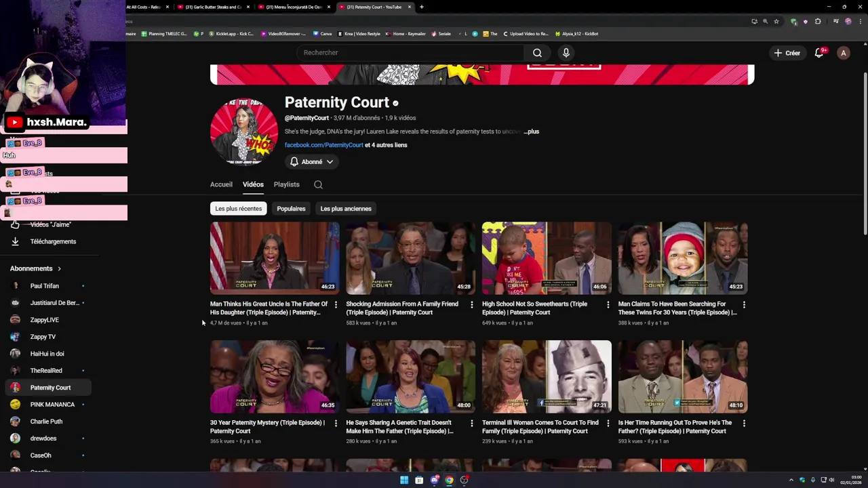Open options menu for High School Sweethearts video
The height and width of the screenshot is (488, 868).
click(x=608, y=305)
